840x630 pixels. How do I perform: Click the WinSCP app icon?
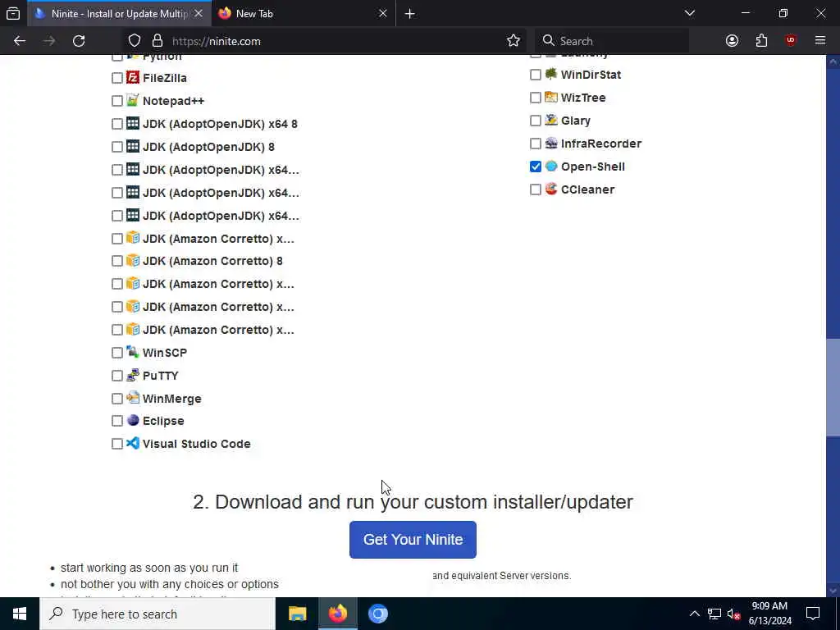133,352
